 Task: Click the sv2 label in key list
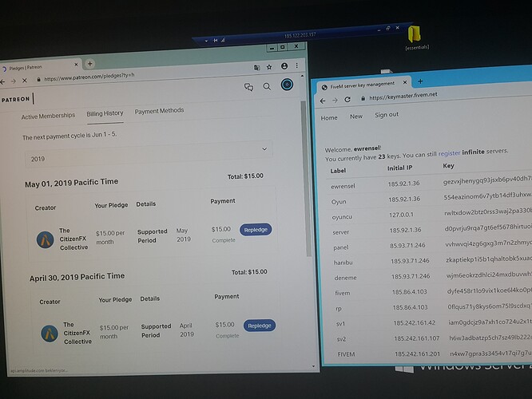[x=341, y=339]
